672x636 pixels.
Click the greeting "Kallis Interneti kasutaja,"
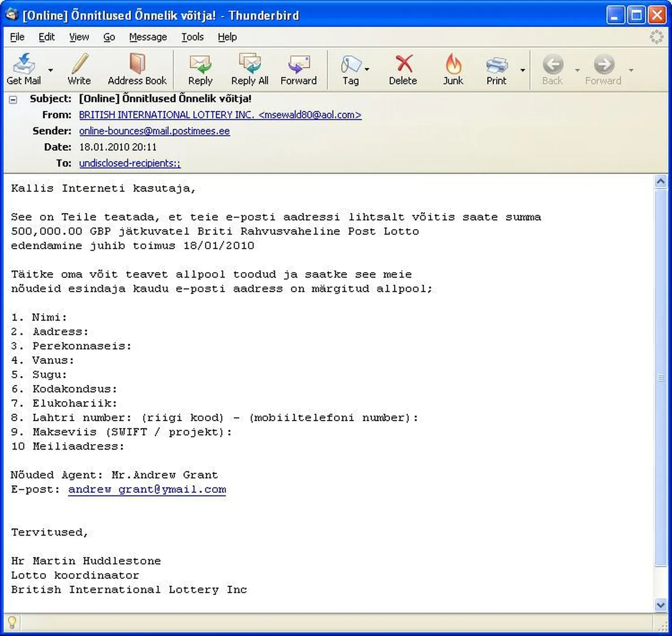103,189
